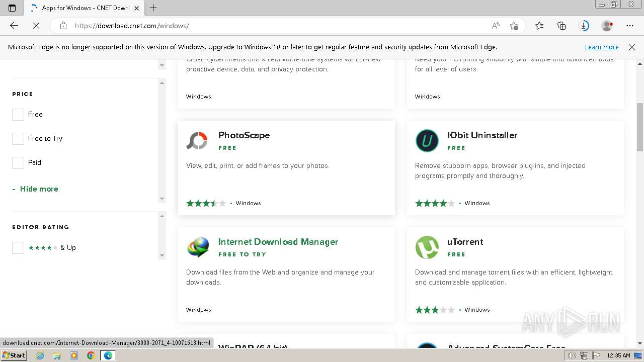Open the profile avatar menu
This screenshot has width=644, height=362.
[x=607, y=26]
